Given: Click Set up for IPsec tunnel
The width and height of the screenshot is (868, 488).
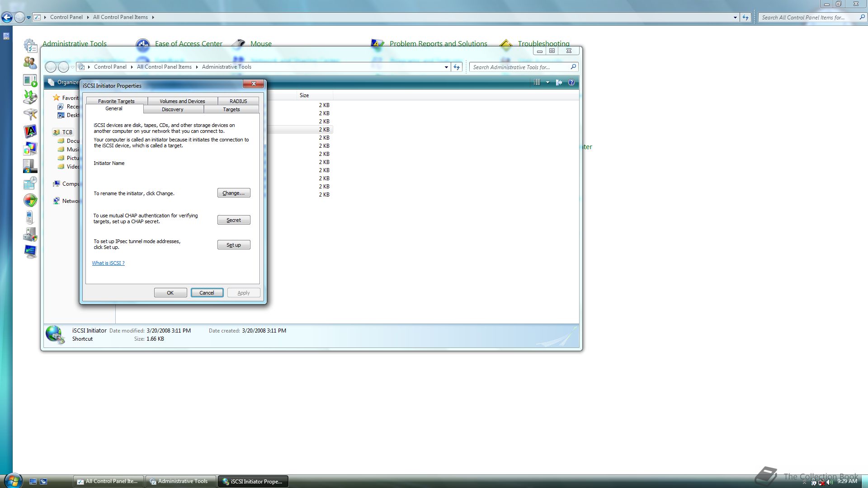Looking at the screenshot, I should (234, 245).
